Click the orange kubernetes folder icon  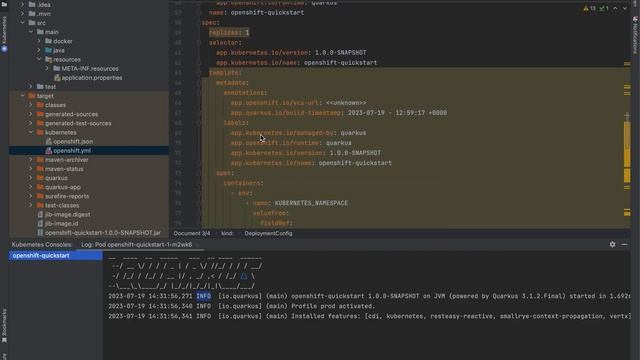40,132
